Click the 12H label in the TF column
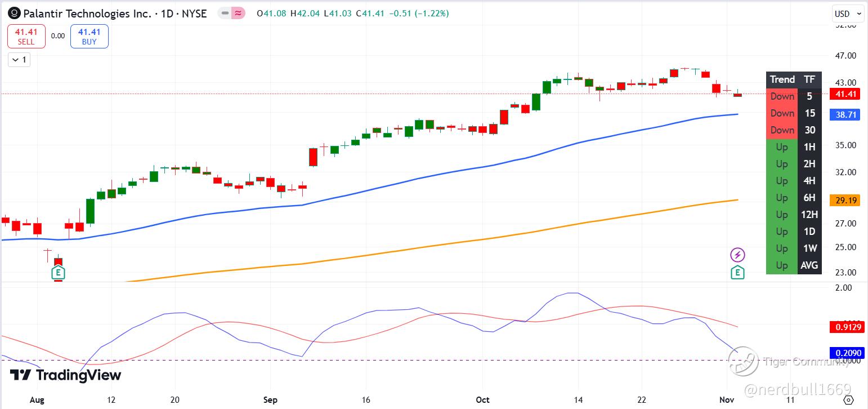 [809, 215]
